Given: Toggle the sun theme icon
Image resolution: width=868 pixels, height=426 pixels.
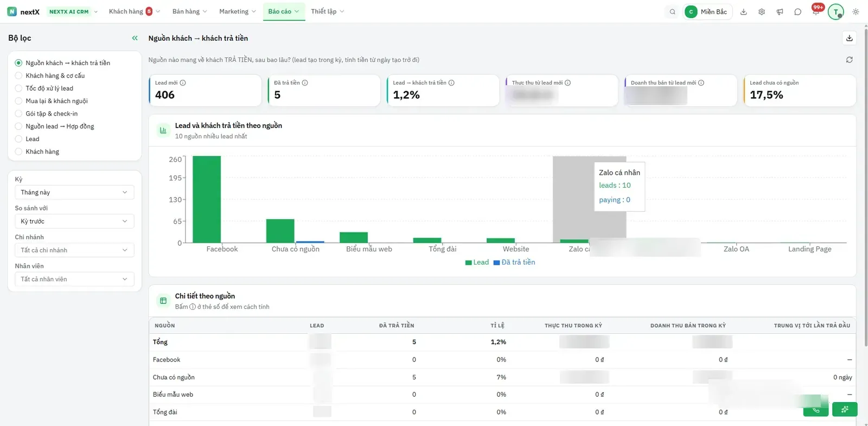Looking at the screenshot, I should [856, 12].
